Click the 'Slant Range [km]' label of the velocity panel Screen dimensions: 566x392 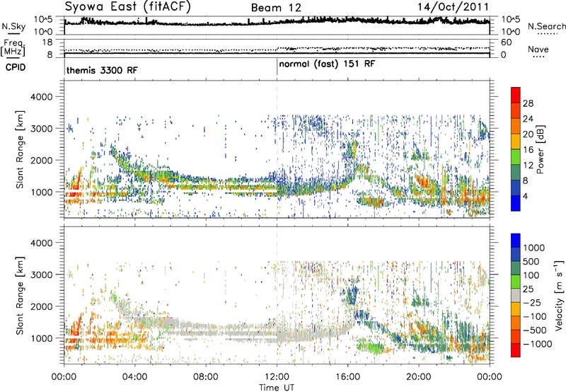pos(20,296)
